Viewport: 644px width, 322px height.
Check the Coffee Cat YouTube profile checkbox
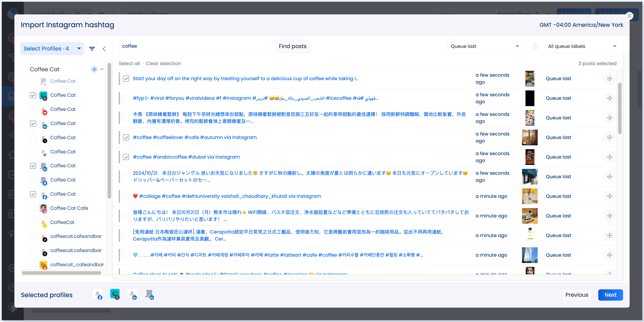pyautogui.click(x=33, y=110)
